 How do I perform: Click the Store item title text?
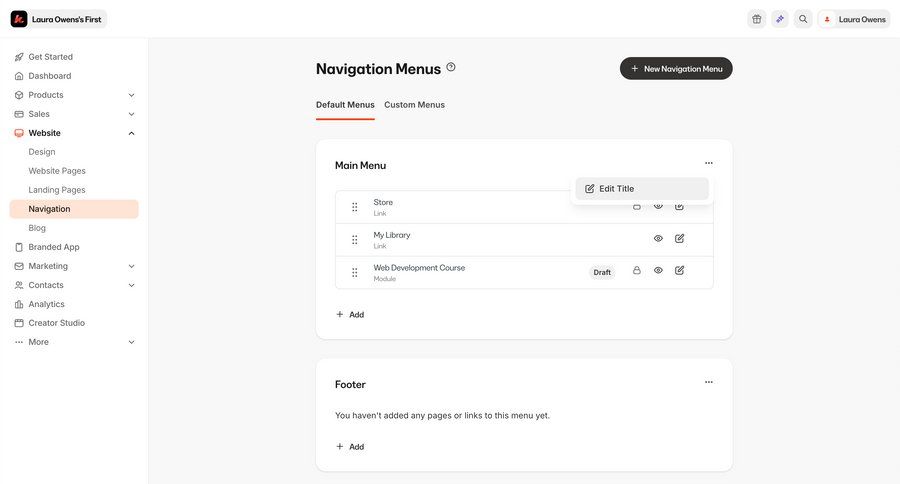click(x=383, y=202)
